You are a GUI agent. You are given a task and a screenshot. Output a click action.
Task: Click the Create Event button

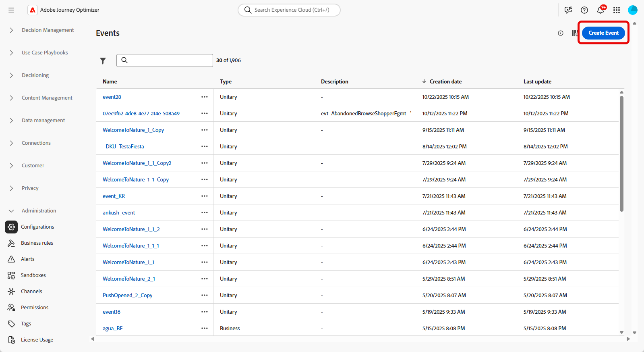pyautogui.click(x=603, y=33)
